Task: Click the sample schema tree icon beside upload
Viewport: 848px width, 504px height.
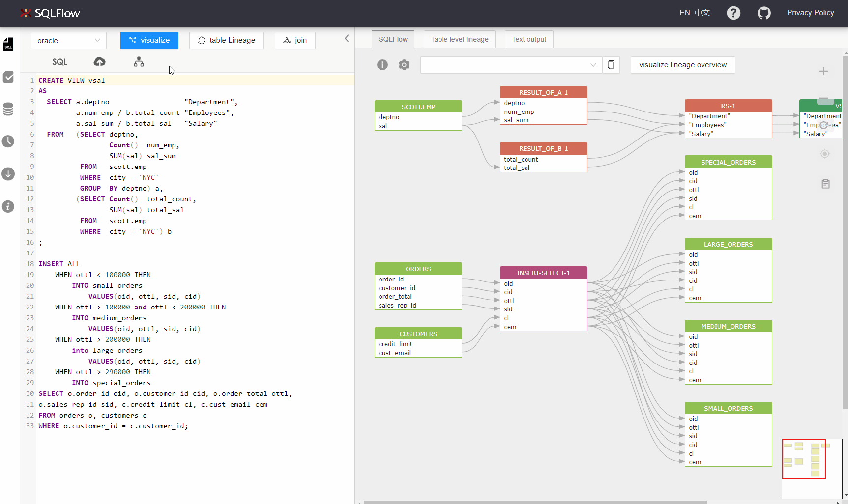Action: coord(138,62)
